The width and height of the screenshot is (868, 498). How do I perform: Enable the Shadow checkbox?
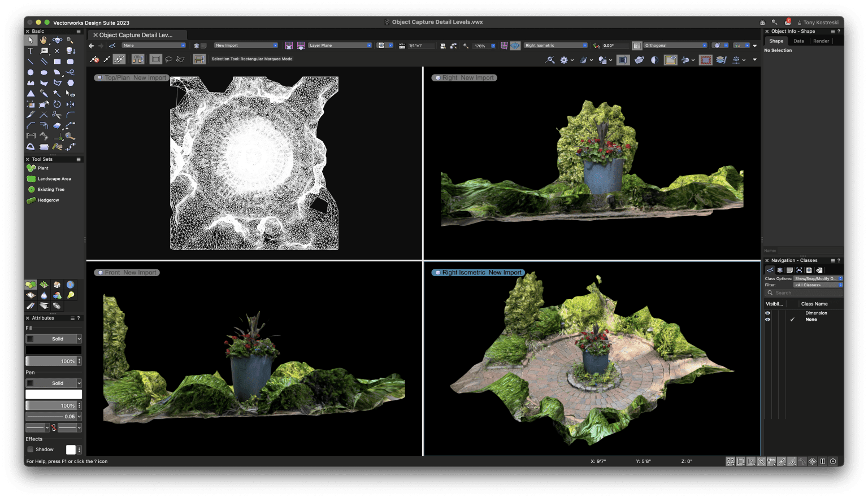31,449
